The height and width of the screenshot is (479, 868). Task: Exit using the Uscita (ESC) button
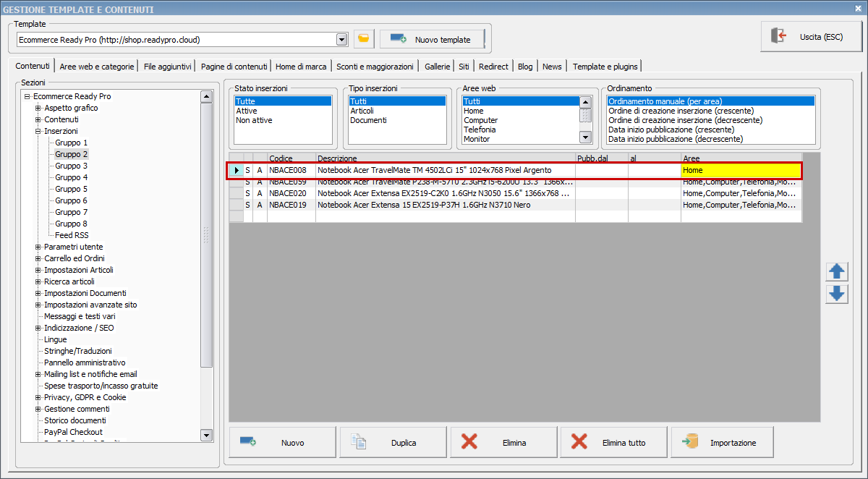click(812, 36)
